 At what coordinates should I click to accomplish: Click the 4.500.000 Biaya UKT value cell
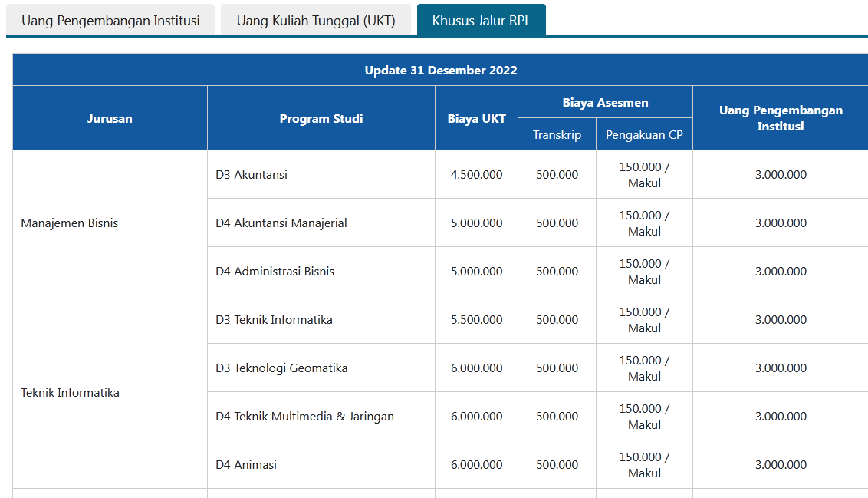coord(476,174)
